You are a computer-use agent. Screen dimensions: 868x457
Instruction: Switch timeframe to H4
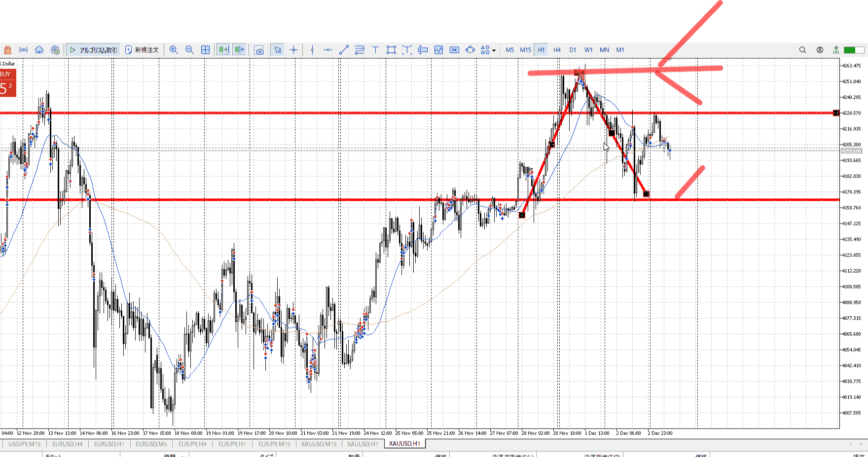(x=557, y=50)
